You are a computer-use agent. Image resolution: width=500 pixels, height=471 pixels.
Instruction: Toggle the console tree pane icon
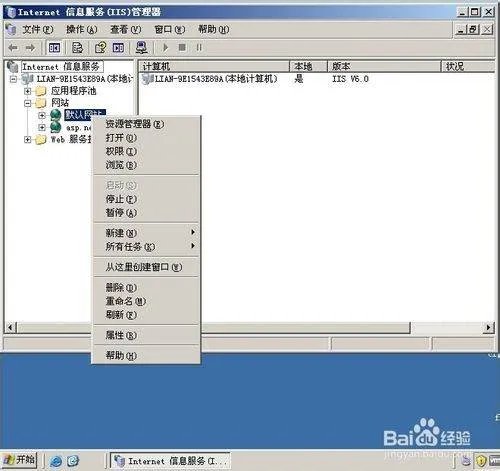click(x=54, y=48)
